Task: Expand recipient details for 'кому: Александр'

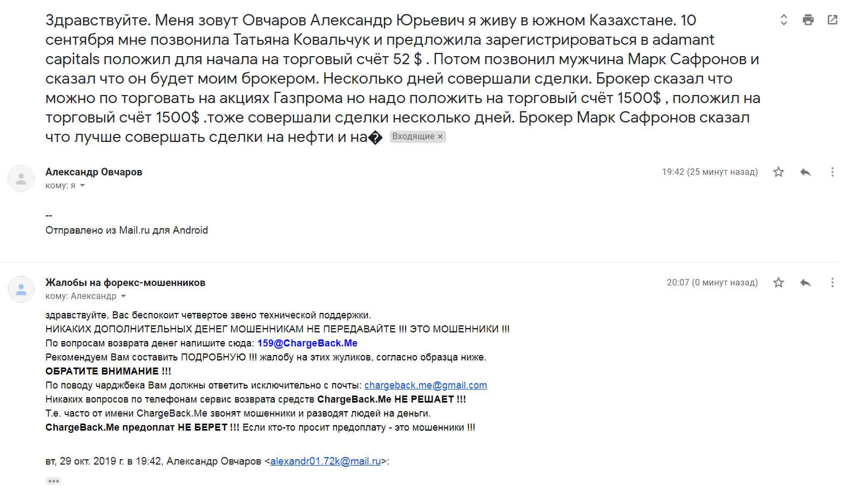Action: click(x=124, y=296)
